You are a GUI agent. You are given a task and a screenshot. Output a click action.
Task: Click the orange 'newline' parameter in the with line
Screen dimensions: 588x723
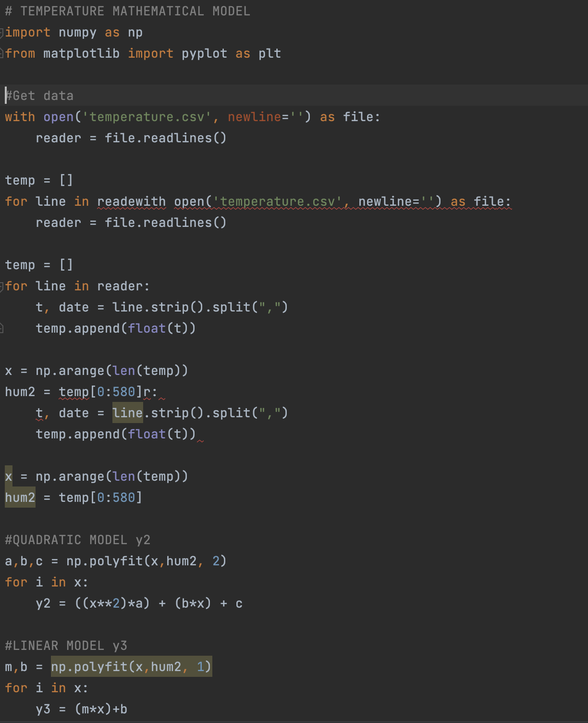click(254, 117)
